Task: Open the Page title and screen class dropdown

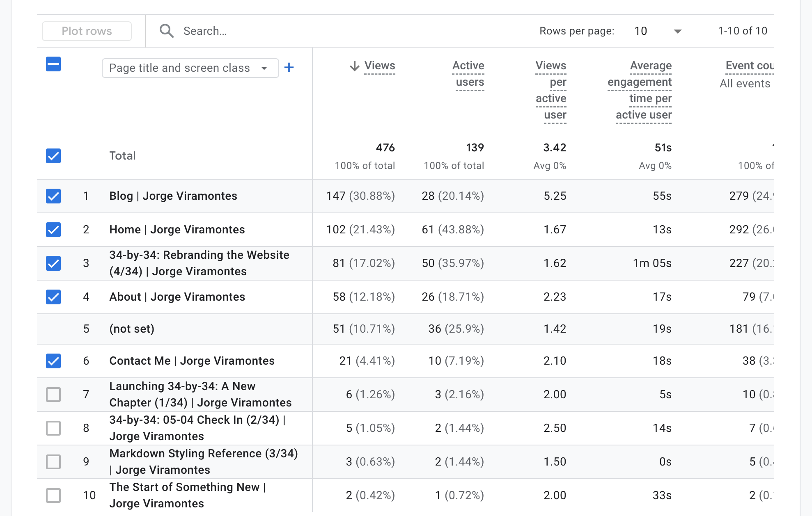Action: [x=190, y=68]
